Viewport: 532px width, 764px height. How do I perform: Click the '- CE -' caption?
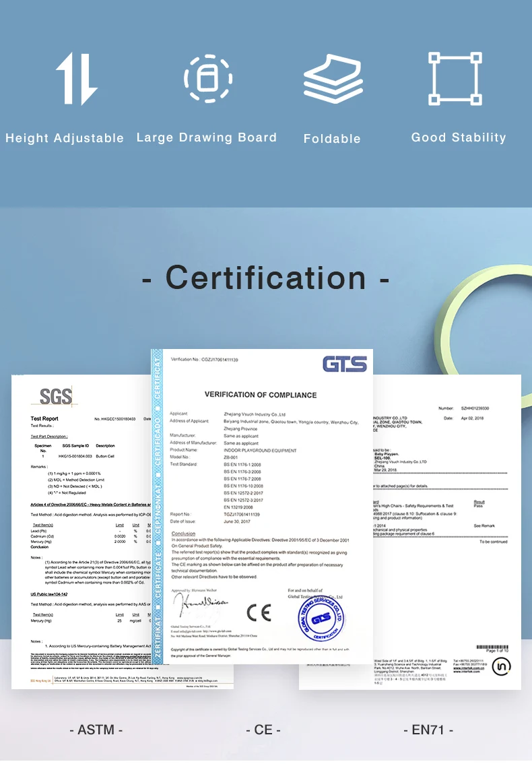[263, 730]
